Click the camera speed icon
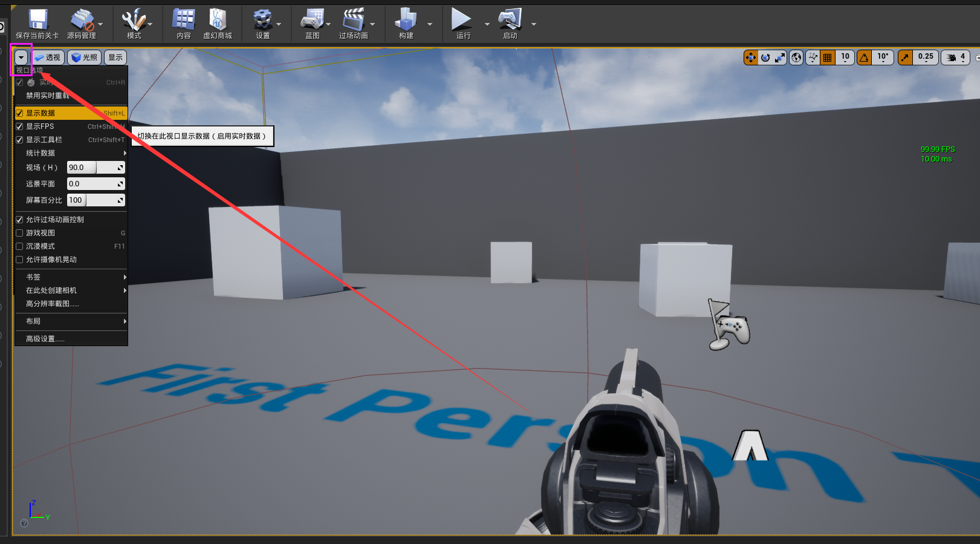980x544 pixels. click(951, 57)
